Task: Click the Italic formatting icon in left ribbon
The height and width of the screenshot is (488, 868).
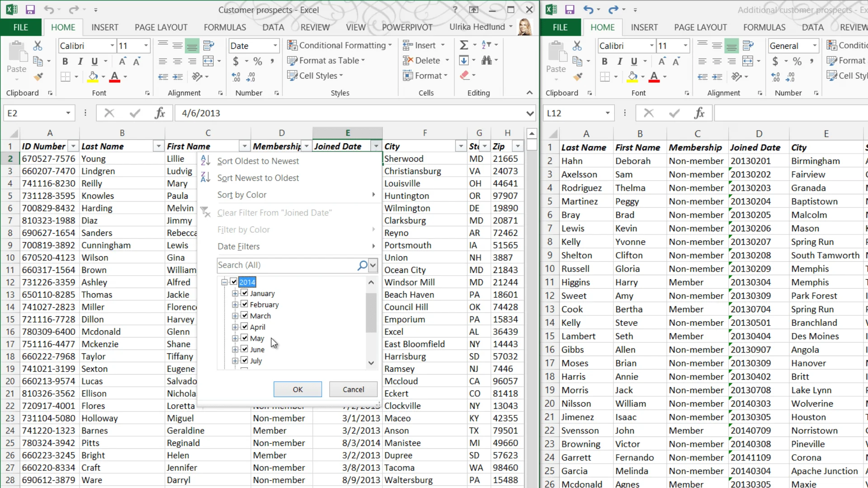Action: 80,61
